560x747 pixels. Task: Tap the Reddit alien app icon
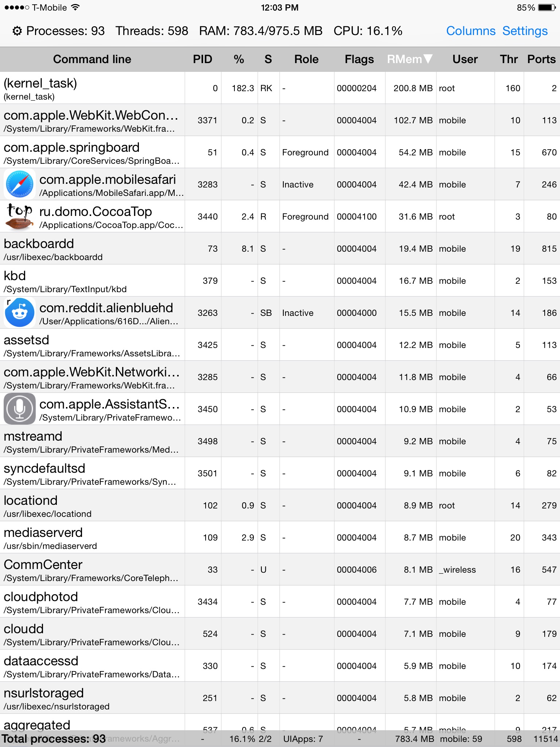20,313
